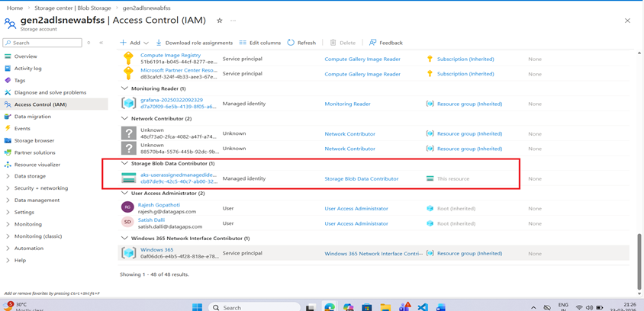Go to Home breadcrumb
644x311 pixels.
[x=14, y=8]
